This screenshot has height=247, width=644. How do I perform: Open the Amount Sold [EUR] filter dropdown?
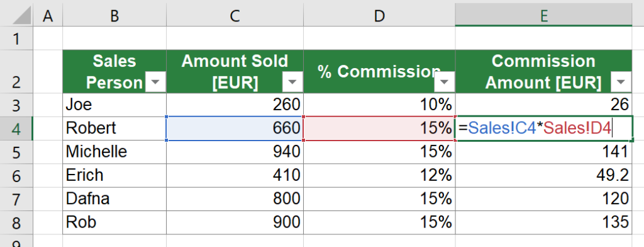point(292,83)
